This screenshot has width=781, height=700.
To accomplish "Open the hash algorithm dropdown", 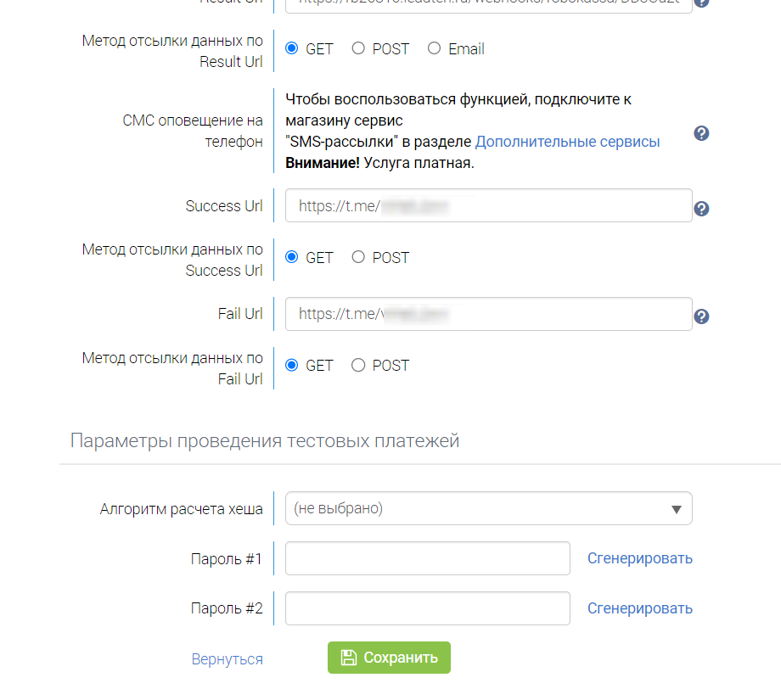I will pos(488,509).
